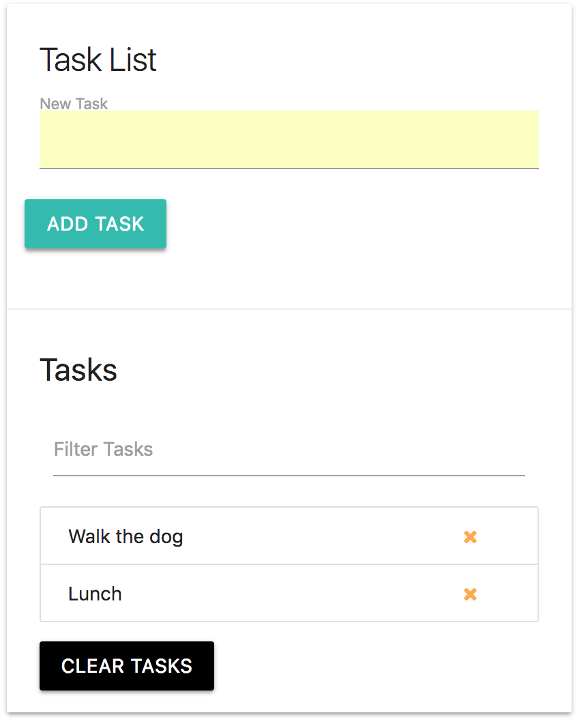The height and width of the screenshot is (726, 588).
Task: Click the 'Tasks' section heading
Action: [78, 370]
